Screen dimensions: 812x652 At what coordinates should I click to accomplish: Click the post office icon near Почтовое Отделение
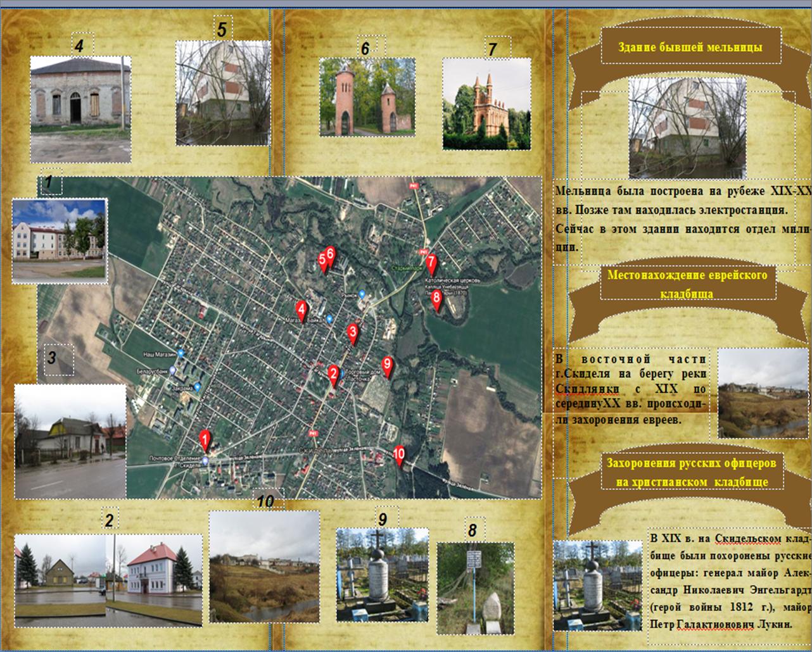tap(206, 460)
